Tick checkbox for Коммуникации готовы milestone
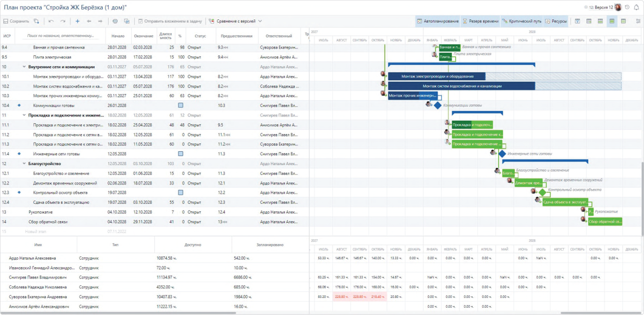Image resolution: width=644 pixels, height=315 pixels. point(180,106)
